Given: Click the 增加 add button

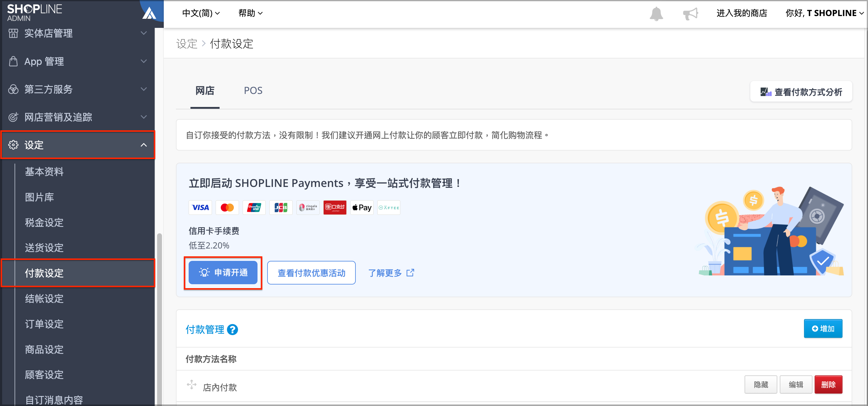Looking at the screenshot, I should (x=823, y=328).
